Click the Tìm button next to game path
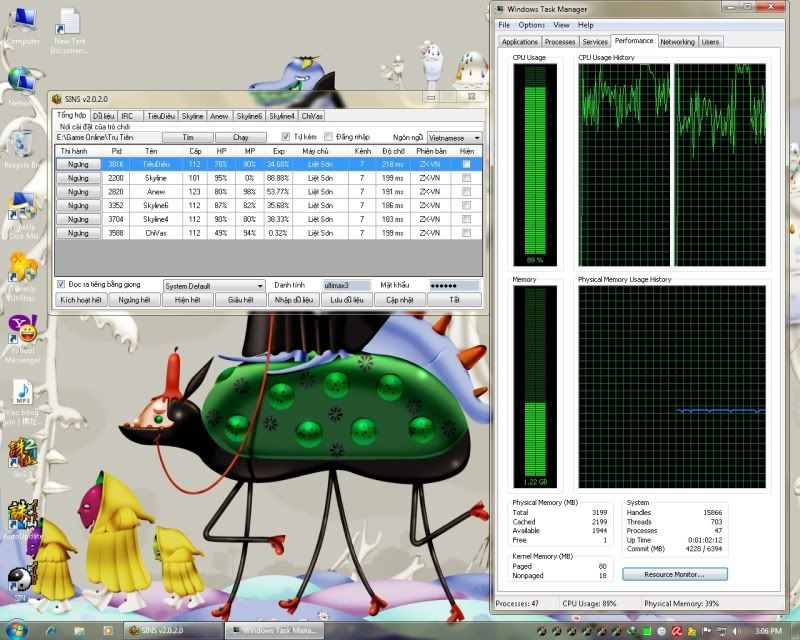Image resolution: width=800 pixels, height=640 pixels. pos(188,137)
